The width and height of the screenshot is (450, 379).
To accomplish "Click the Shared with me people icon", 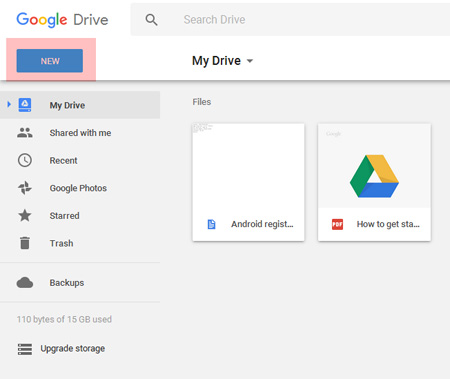I will pyautogui.click(x=25, y=133).
